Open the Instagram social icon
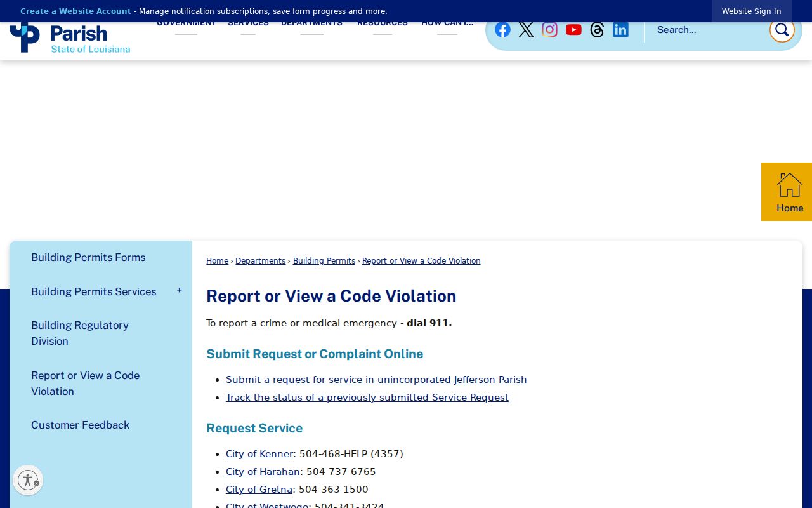Image resolution: width=812 pixels, height=508 pixels. tap(549, 30)
